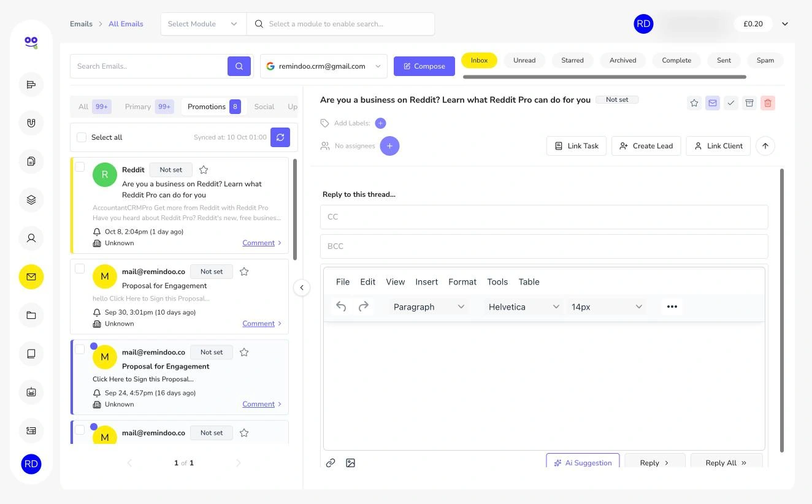Open the Format menu in the editor
The width and height of the screenshot is (812, 504).
pos(462,282)
